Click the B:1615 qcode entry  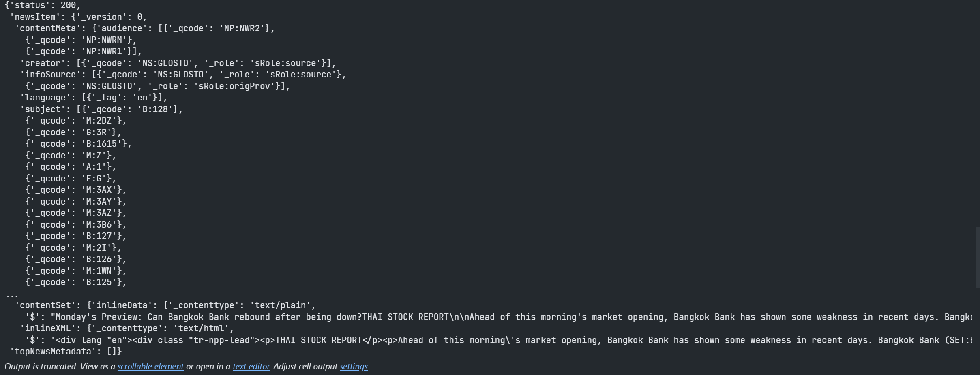(78, 144)
